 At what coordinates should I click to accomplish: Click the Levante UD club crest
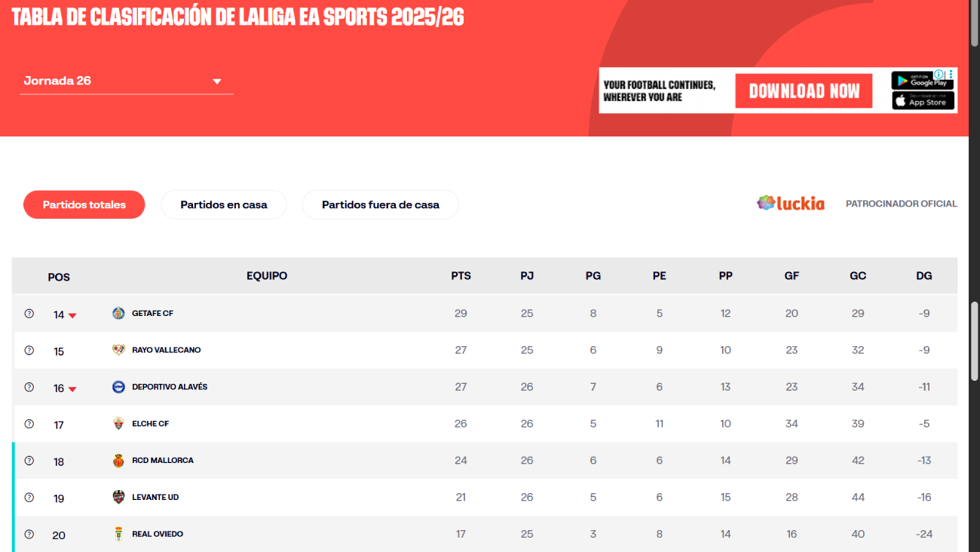coord(118,497)
